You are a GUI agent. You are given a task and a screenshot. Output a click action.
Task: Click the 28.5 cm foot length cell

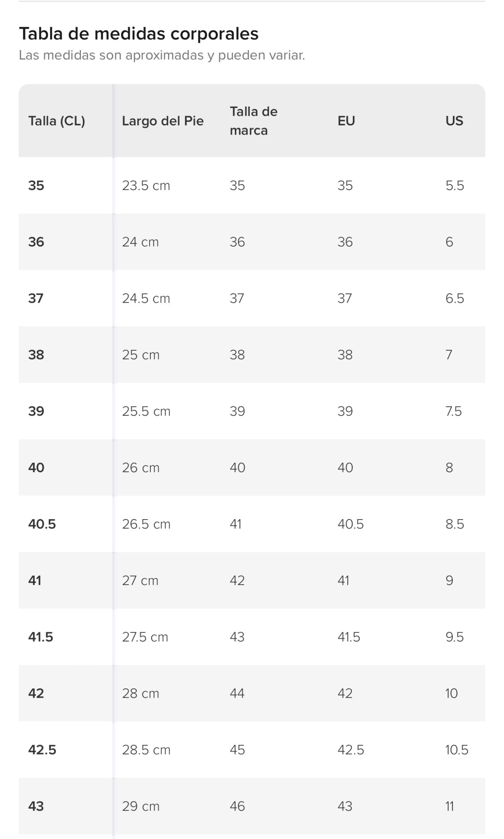pos(146,750)
